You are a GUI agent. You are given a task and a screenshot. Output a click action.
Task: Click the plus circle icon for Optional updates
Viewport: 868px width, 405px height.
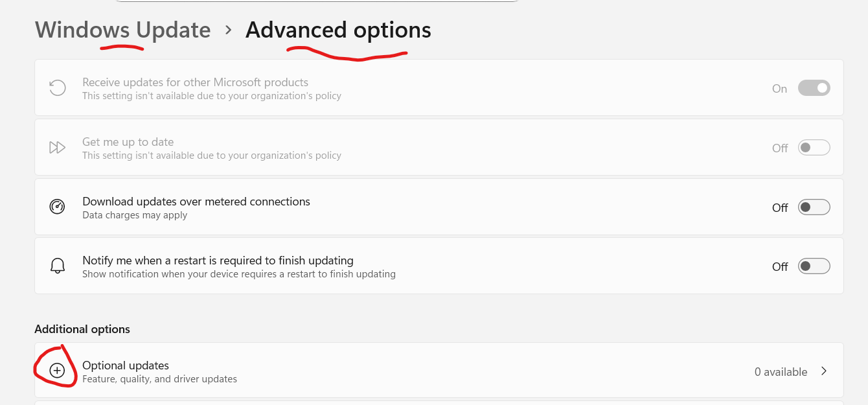58,371
